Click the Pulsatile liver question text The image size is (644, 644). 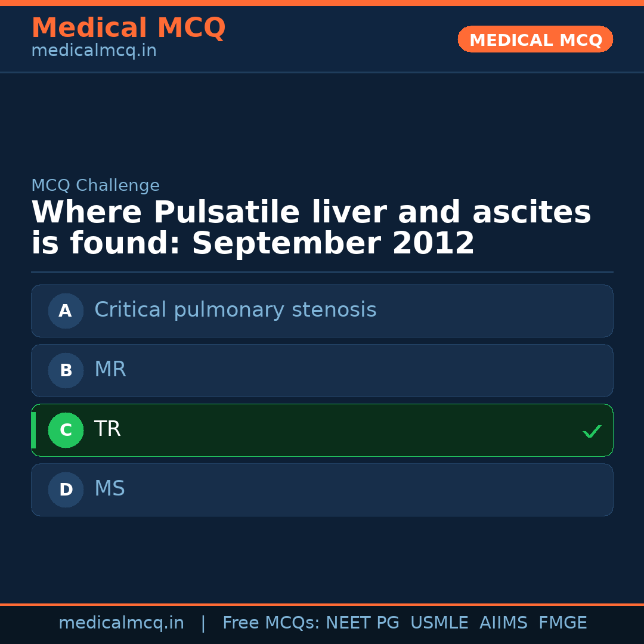click(x=310, y=228)
